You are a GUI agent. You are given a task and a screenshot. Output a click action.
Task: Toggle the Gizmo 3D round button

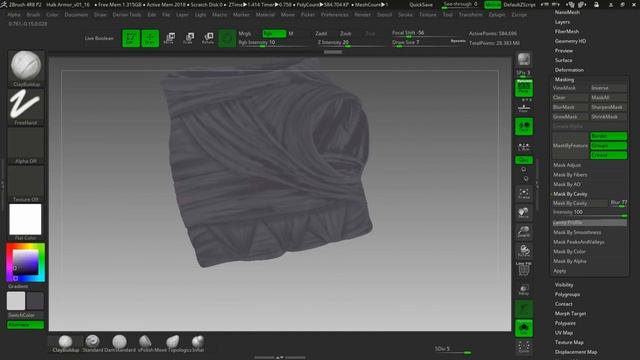[x=227, y=38]
